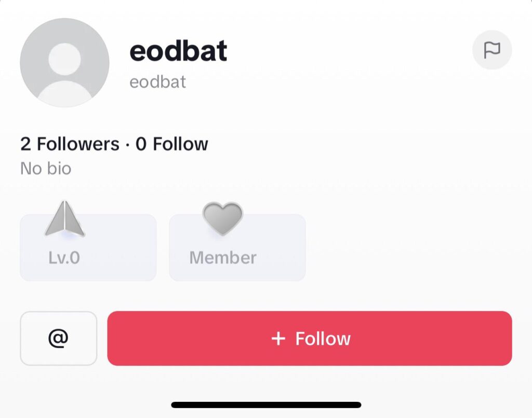
Task: Tap the paper plane level icon
Action: pyautogui.click(x=65, y=219)
